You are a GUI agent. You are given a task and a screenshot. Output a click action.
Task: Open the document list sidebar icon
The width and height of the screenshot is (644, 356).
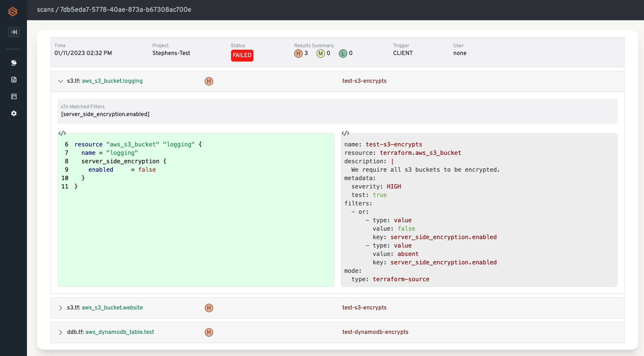[x=14, y=80]
